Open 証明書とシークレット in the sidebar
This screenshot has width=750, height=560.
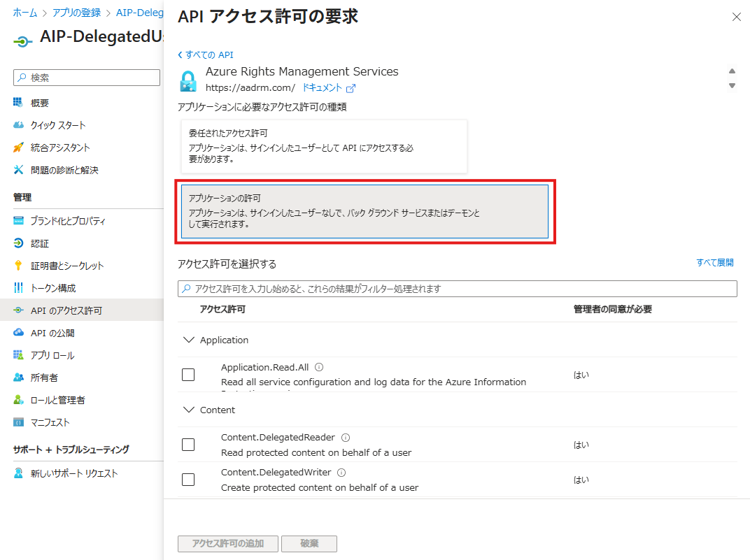click(67, 266)
